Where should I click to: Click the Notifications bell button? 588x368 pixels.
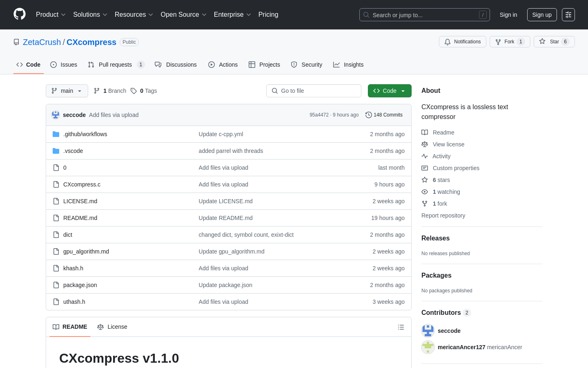click(x=463, y=42)
